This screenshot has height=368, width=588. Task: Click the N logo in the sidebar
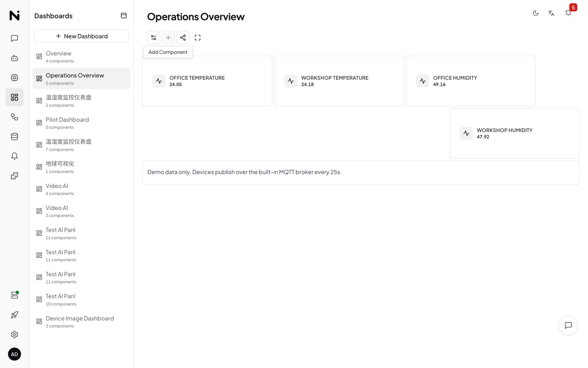[14, 16]
